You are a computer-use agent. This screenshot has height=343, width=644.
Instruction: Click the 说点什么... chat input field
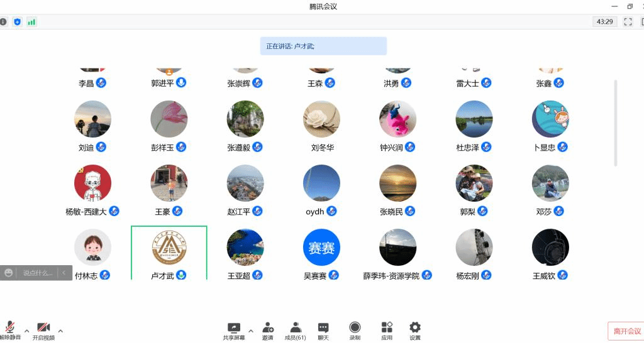pos(38,273)
